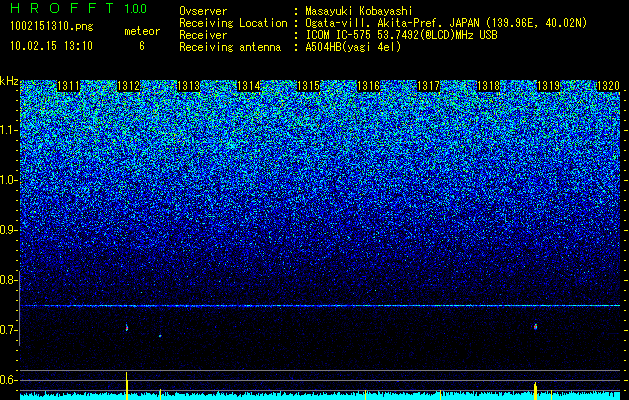Click the yellow power spike under 1319
Viewport: 629px width, 400px height.
pos(535,391)
